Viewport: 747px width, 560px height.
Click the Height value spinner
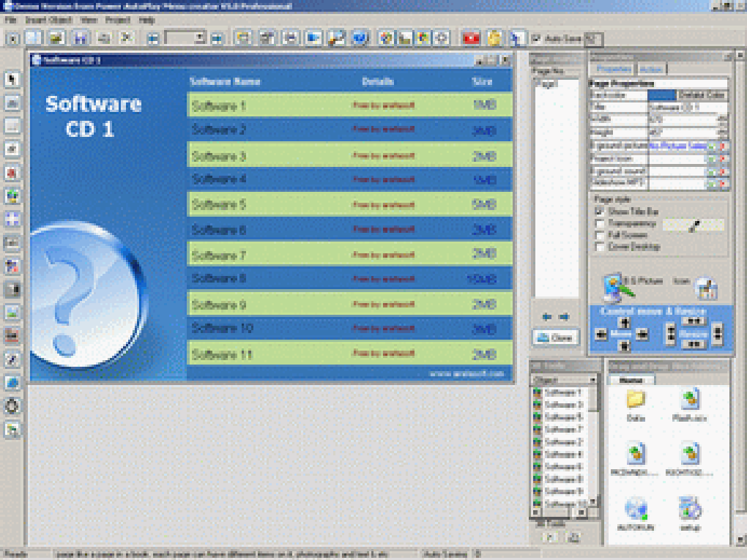point(722,132)
